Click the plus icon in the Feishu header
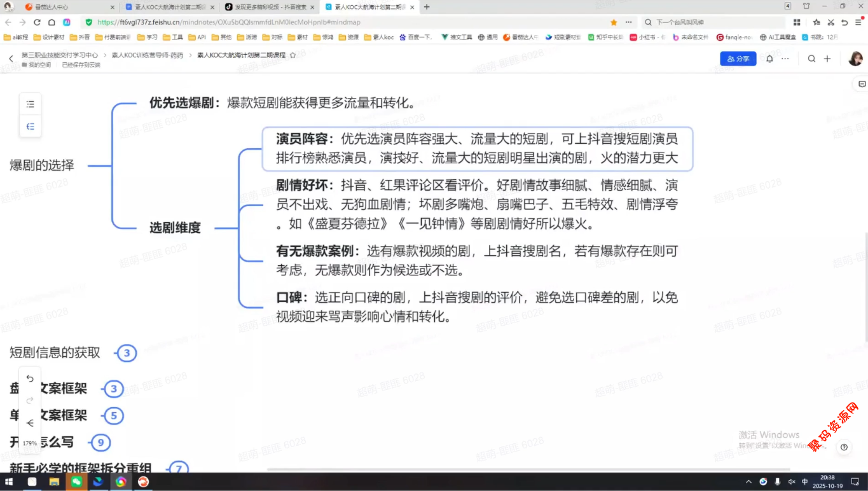 (x=827, y=59)
